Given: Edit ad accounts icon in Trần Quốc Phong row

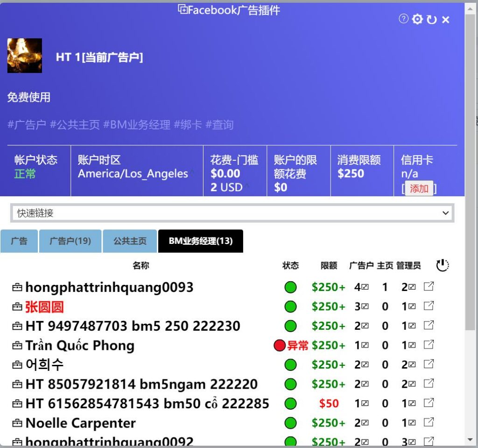Looking at the screenshot, I should click(x=365, y=346).
